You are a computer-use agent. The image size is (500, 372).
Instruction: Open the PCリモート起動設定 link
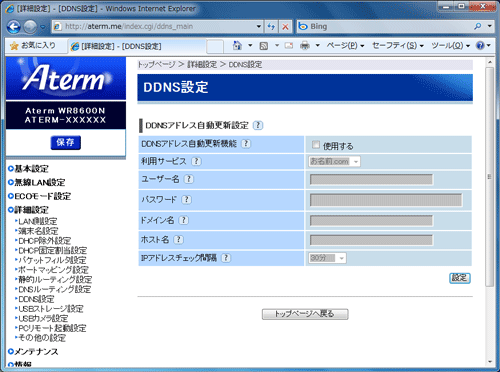52,328
